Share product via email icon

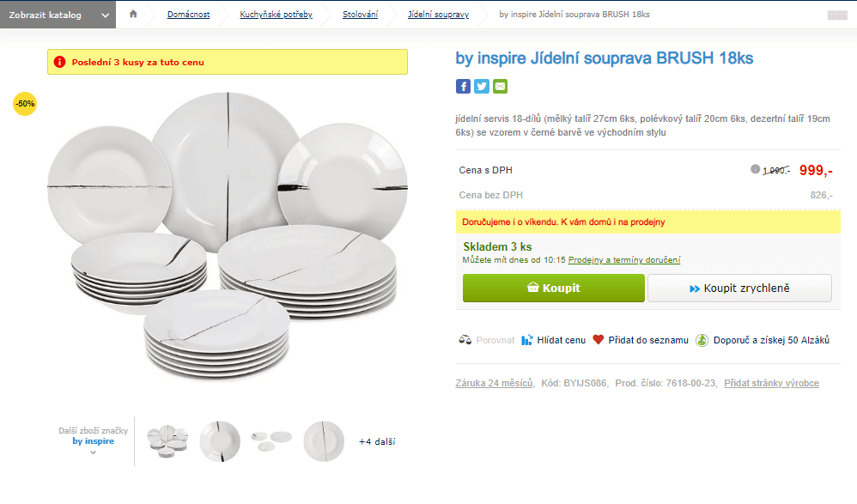pyautogui.click(x=500, y=86)
